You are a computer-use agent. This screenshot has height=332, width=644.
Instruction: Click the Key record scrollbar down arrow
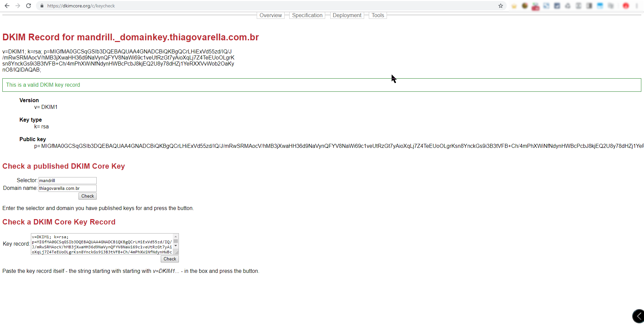tap(176, 246)
